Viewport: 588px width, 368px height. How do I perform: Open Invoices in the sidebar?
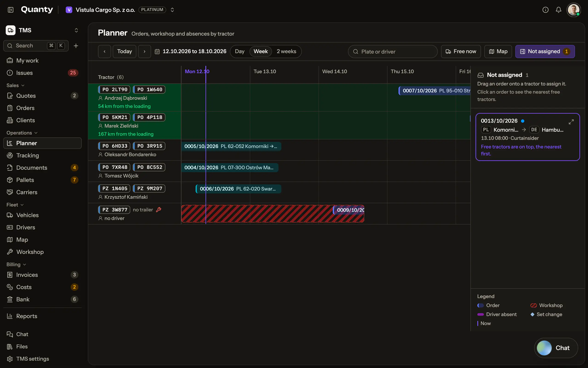click(42, 275)
